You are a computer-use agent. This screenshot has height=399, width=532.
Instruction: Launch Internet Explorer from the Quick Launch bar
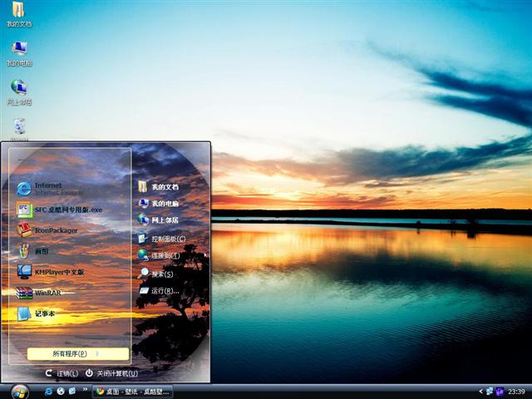48,392
